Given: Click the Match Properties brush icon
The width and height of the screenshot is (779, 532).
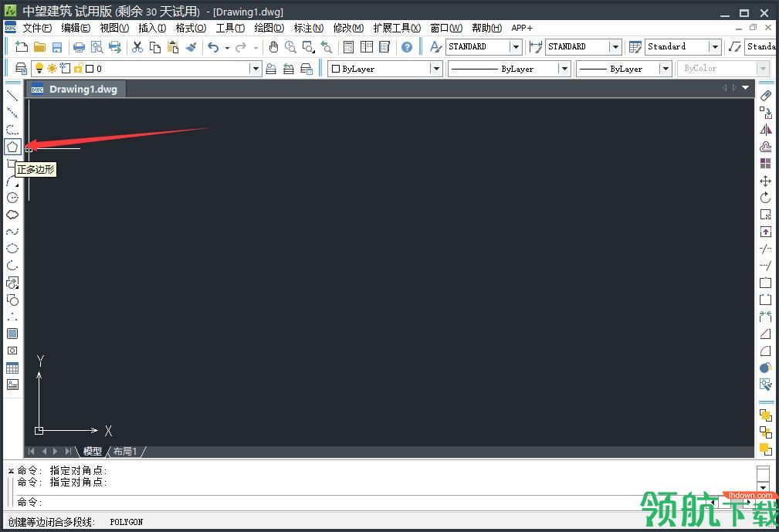Looking at the screenshot, I should pos(191,47).
